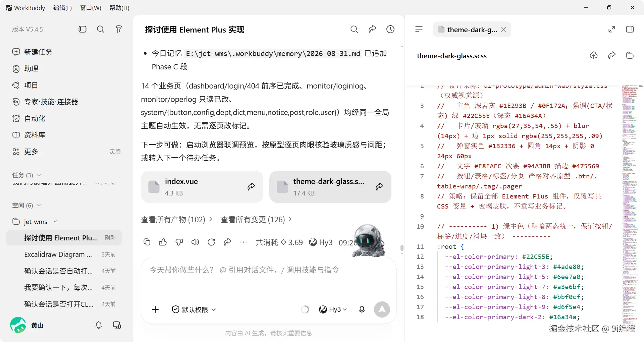This screenshot has height=342, width=644.
Task: Open more actions ellipsis menu
Action: pos(244,242)
